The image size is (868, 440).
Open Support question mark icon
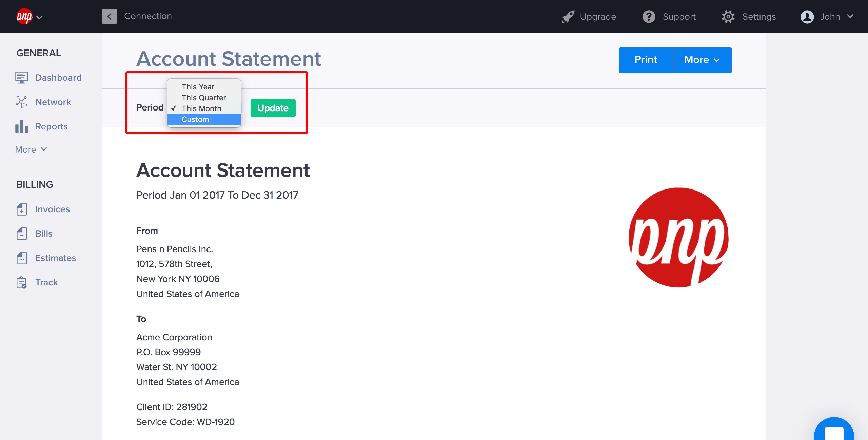(x=649, y=17)
